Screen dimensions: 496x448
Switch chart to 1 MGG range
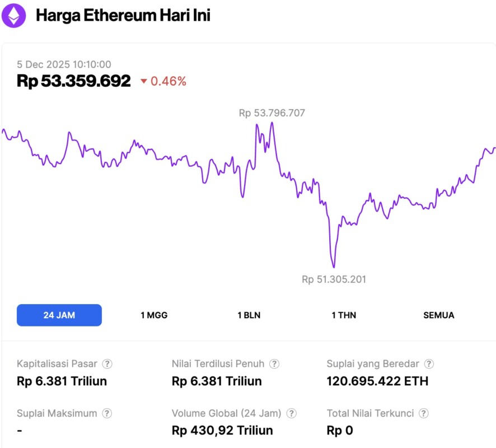click(x=154, y=315)
